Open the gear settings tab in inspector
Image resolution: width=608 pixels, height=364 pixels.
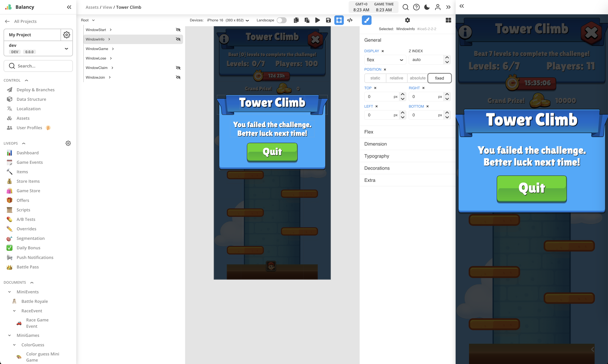coord(407,20)
